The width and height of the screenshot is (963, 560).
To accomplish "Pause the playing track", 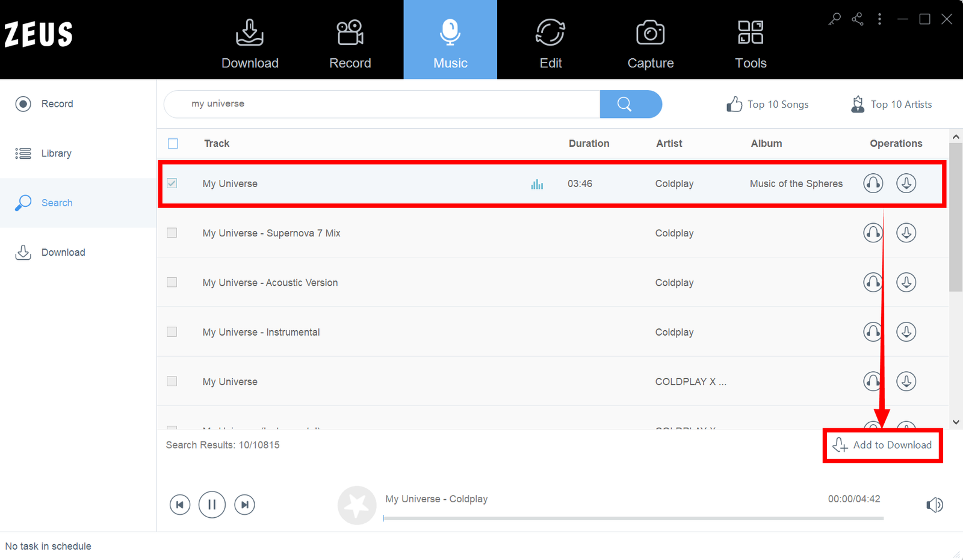I will pos(212,504).
